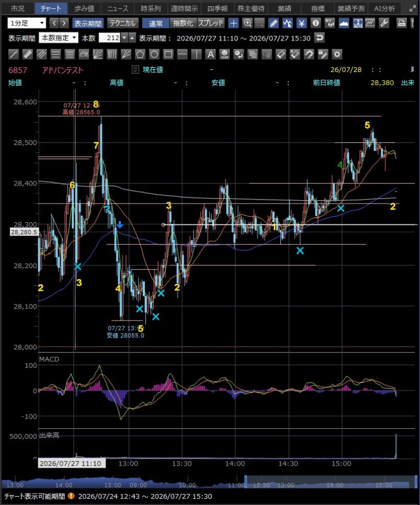Open the 本数指定 period type dropdown
The height and width of the screenshot is (505, 420).
(59, 38)
